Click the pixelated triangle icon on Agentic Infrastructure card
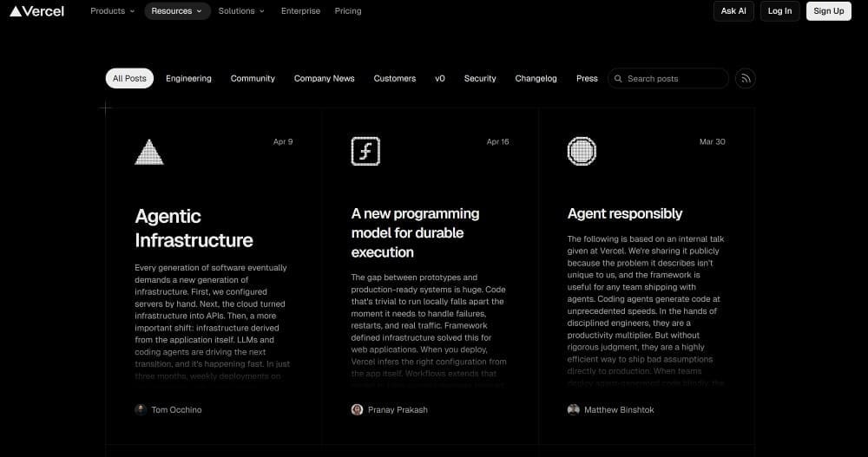868x457 pixels. (x=149, y=152)
